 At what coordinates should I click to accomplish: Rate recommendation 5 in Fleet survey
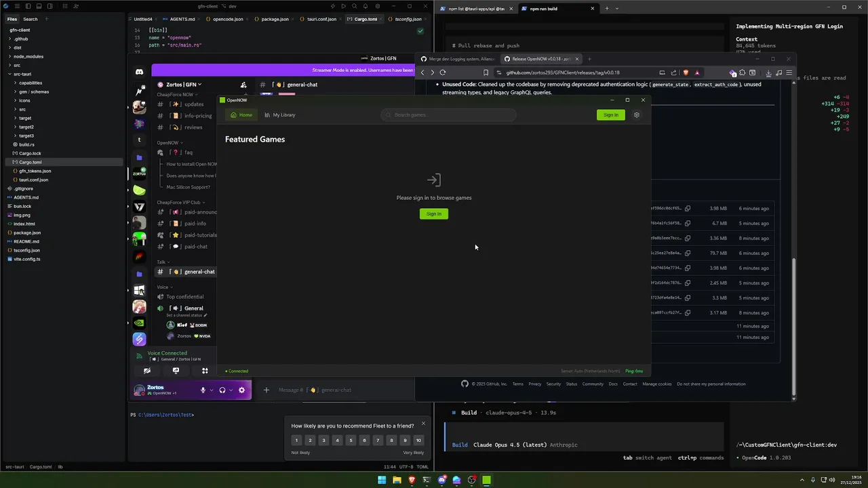(351, 441)
